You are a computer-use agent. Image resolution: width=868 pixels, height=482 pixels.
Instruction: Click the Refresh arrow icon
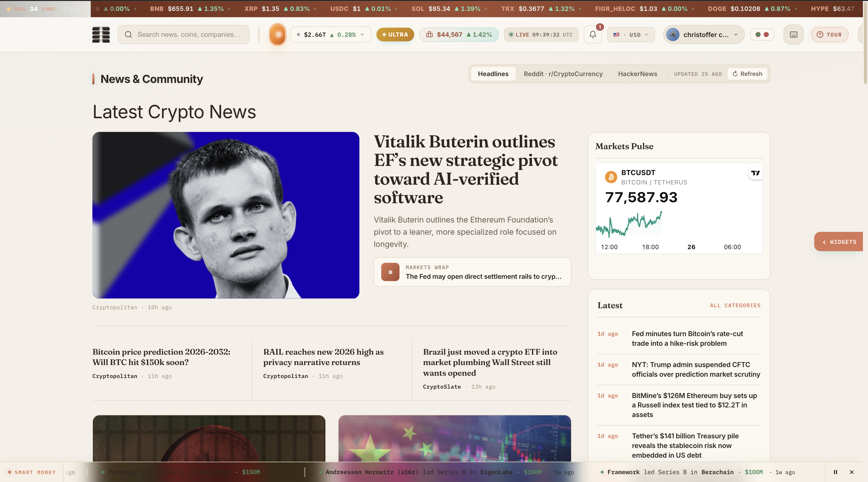735,74
